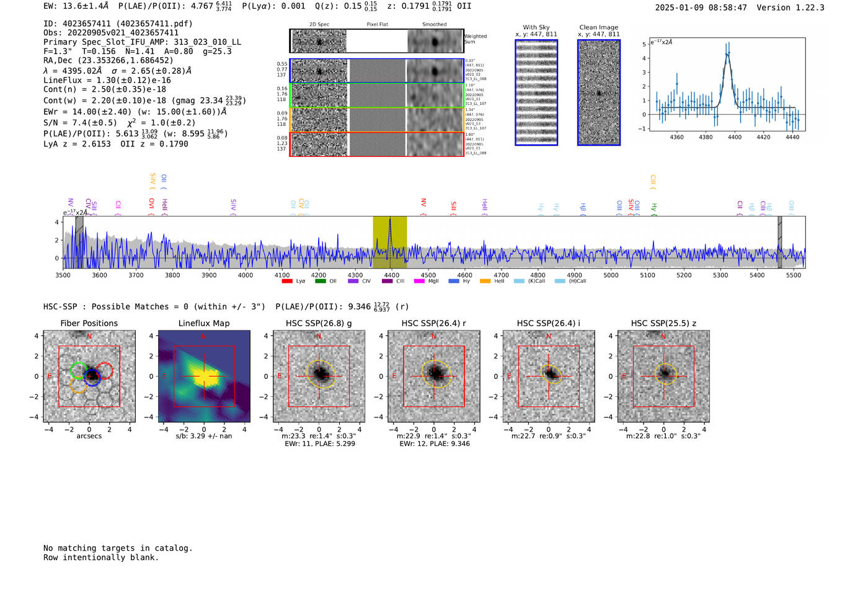Click the Gaussian line fit plot
This screenshot has height=591, width=868.
pos(727,84)
